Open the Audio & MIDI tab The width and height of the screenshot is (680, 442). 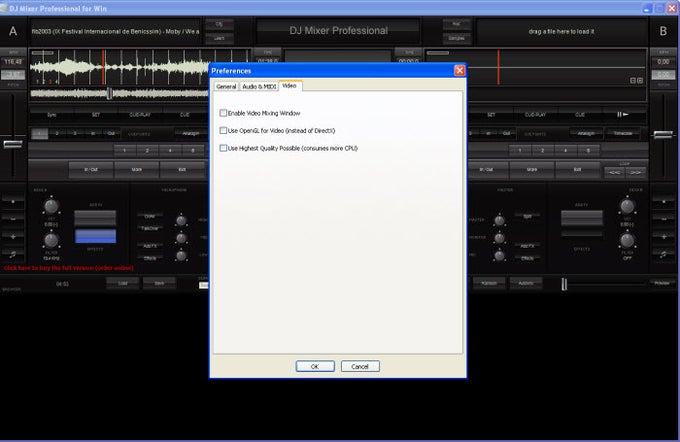[x=259, y=86]
